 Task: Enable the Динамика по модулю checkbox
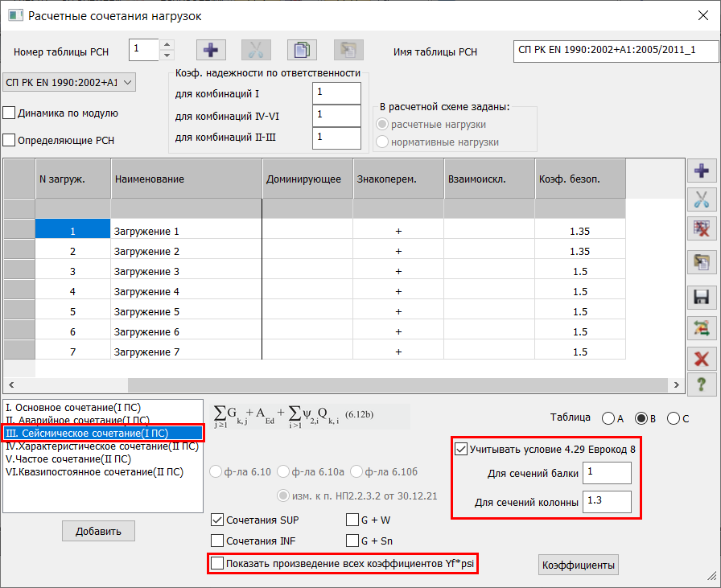(10, 113)
